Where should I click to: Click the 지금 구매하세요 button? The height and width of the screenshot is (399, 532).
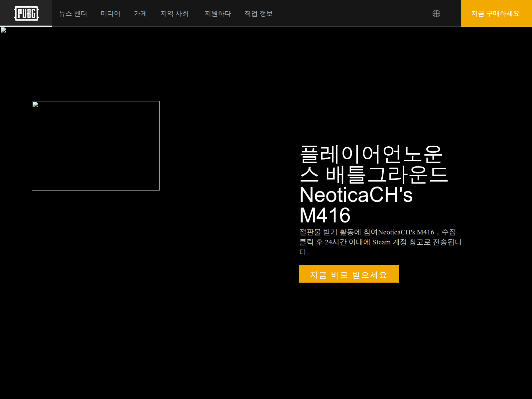[x=496, y=13]
